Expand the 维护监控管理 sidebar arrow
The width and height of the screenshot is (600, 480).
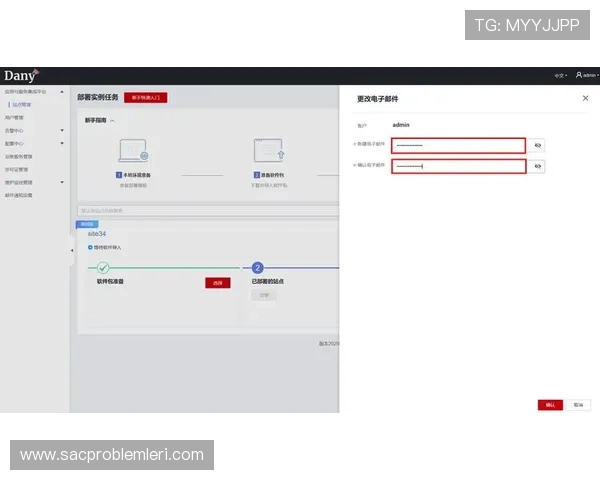pos(62,183)
